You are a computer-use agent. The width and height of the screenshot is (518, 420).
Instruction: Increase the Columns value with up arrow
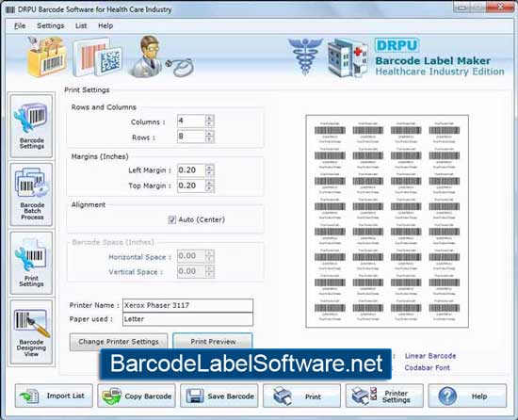209,118
